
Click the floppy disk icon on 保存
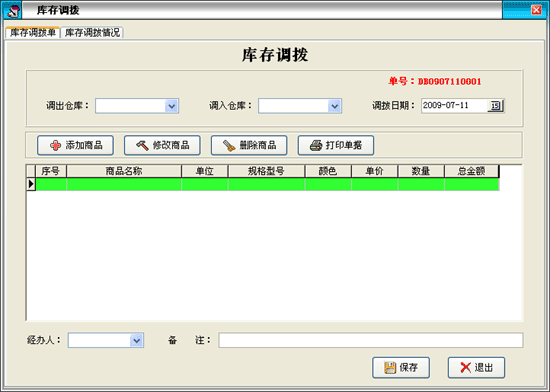pyautogui.click(x=390, y=368)
